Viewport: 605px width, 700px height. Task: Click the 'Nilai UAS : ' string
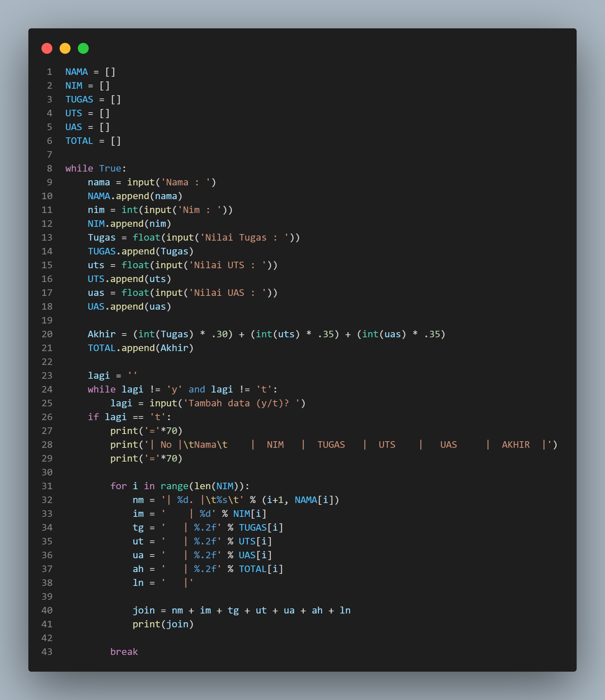coord(228,293)
